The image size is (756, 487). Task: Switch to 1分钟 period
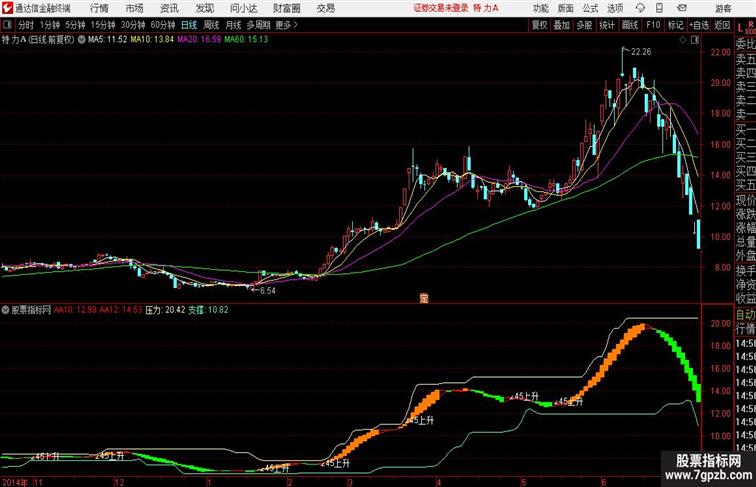[50, 25]
